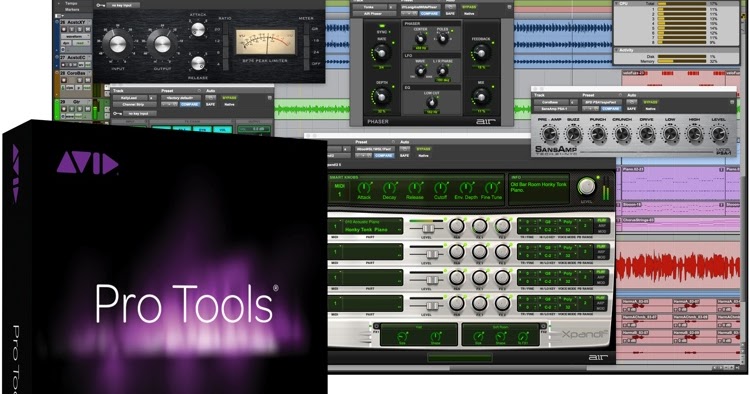The width and height of the screenshot is (750, 394).
Task: Collapse the Activity section in System Usage
Action: (x=618, y=50)
